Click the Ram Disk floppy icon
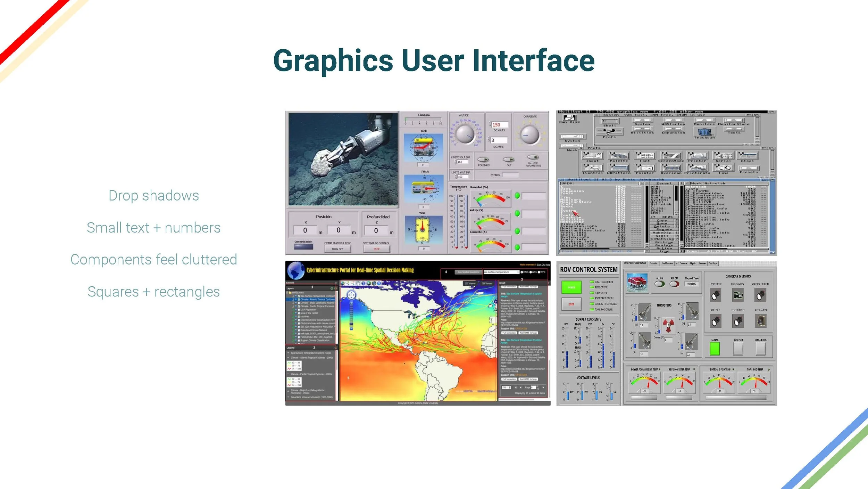The width and height of the screenshot is (868, 489). tap(569, 118)
